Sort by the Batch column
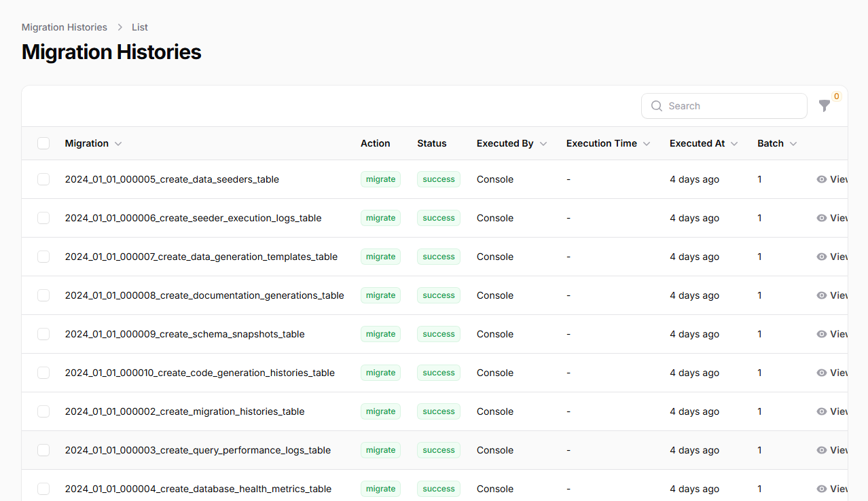The image size is (868, 501). click(778, 143)
